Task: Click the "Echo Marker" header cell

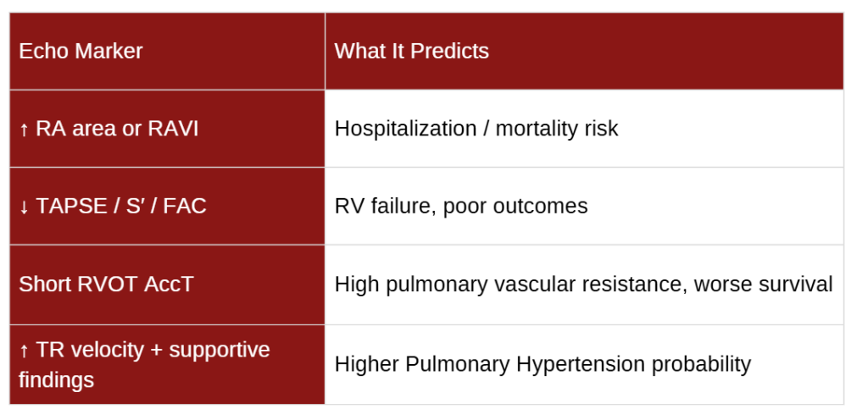Action: point(81,51)
